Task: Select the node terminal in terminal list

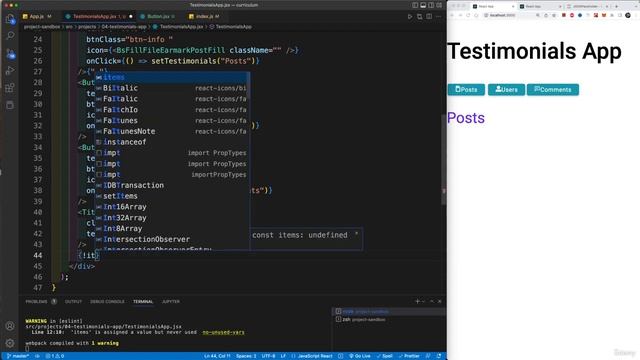Action: pos(388,311)
